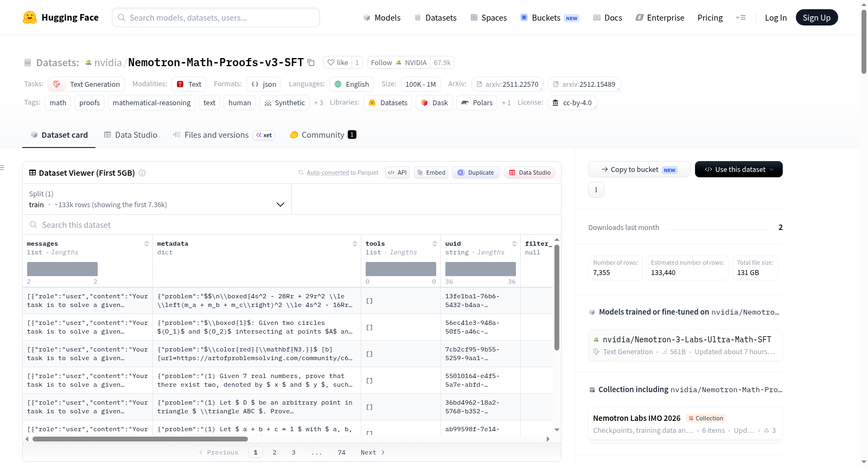Open the Files and versions tab

[223, 135]
